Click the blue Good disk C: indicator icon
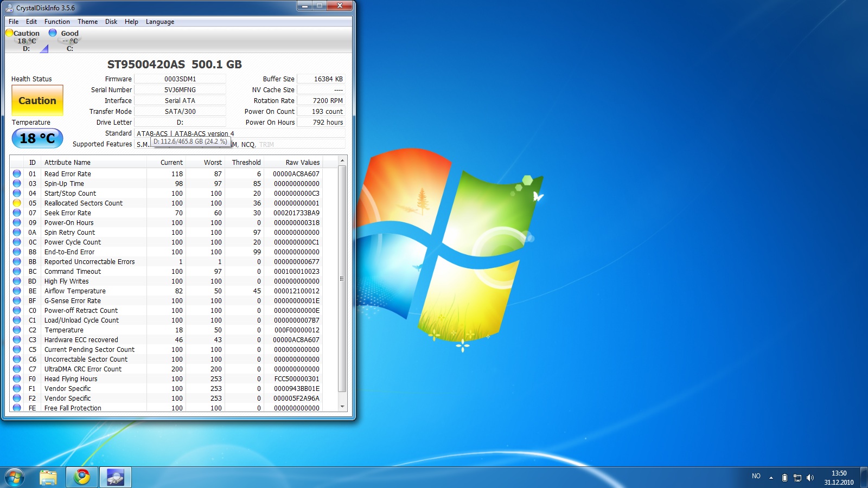Image resolution: width=868 pixels, height=488 pixels. click(x=53, y=33)
